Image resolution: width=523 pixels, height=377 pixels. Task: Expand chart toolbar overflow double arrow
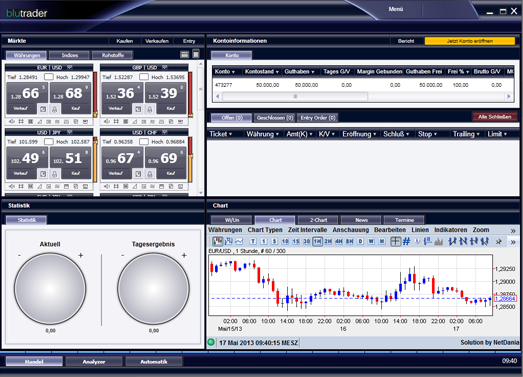pos(513,242)
